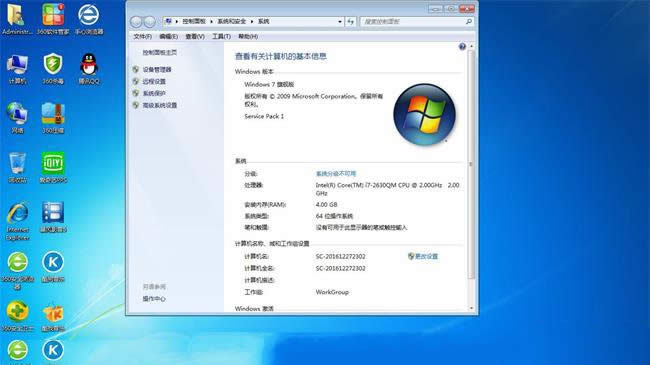
Task: Open the 工具(T) menu
Action: (221, 37)
